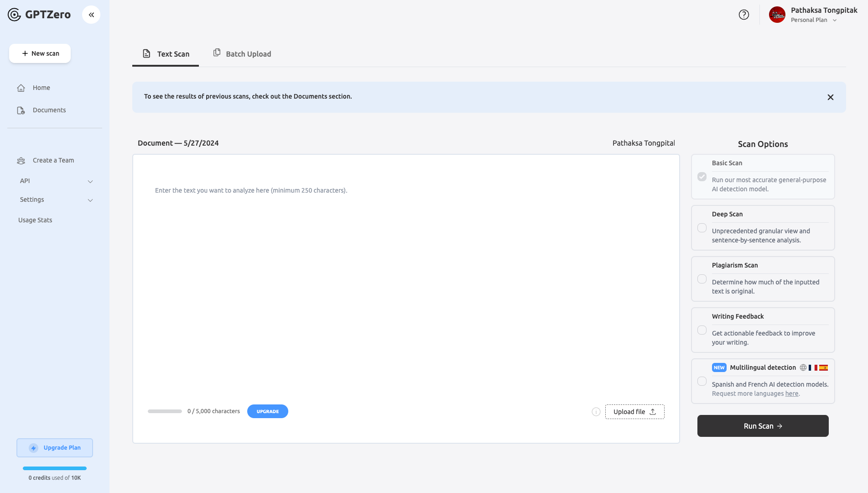868x493 pixels.
Task: Click the info icon beside Upload file
Action: [596, 412]
